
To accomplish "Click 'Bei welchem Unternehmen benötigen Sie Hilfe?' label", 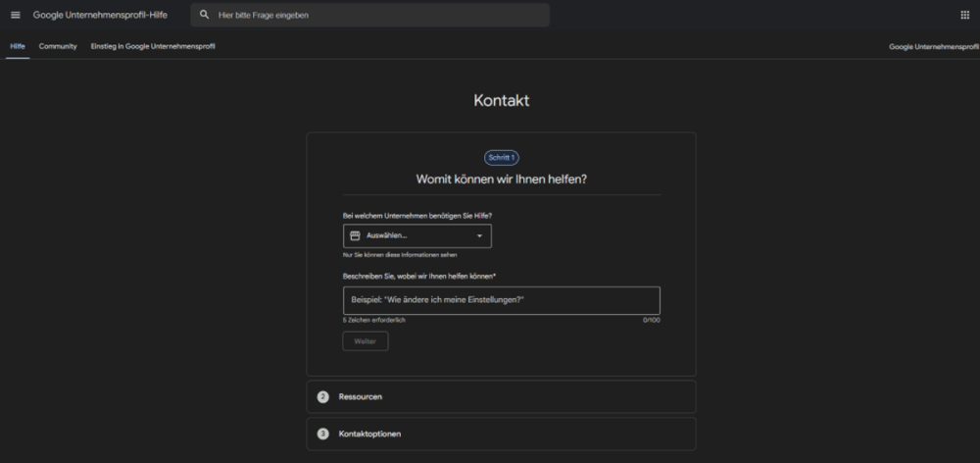I will click(x=416, y=216).
